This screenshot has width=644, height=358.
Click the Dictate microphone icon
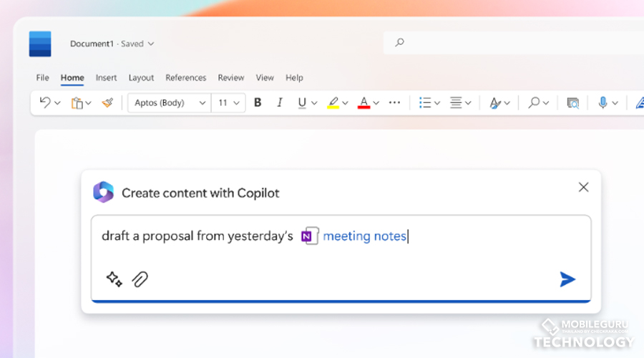pyautogui.click(x=602, y=102)
